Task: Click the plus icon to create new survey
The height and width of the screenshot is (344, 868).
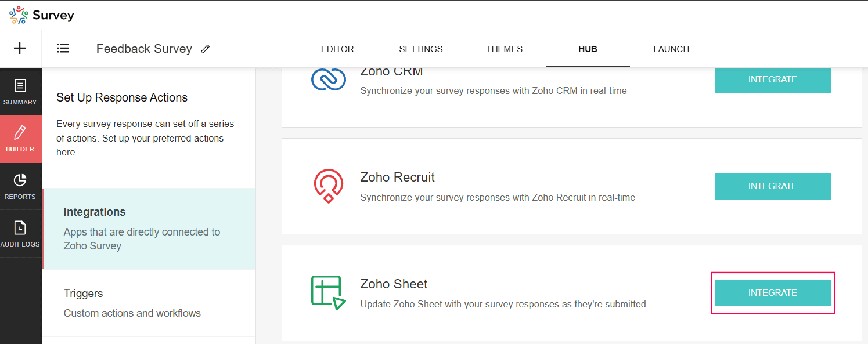Action: 20,49
